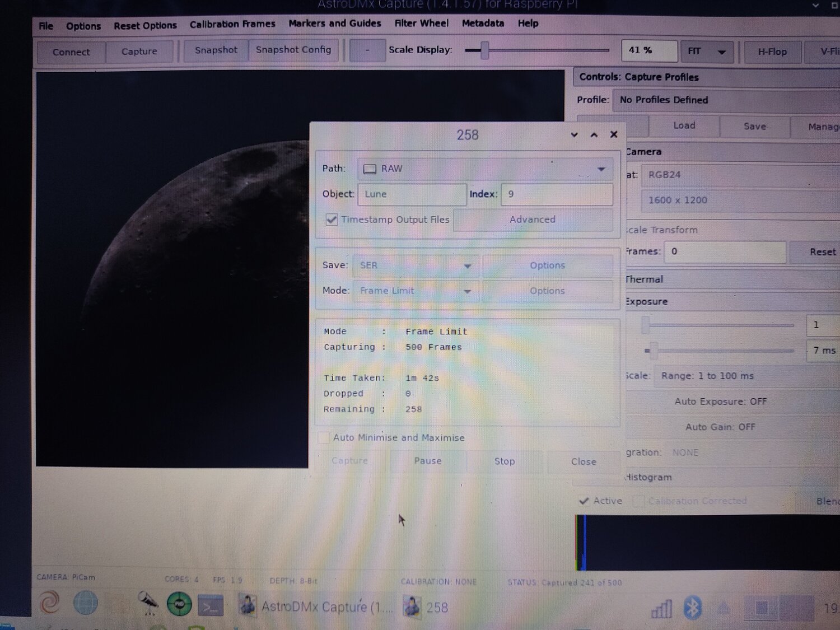Open the Filter Wheel menu
The height and width of the screenshot is (630, 840).
[x=421, y=23]
